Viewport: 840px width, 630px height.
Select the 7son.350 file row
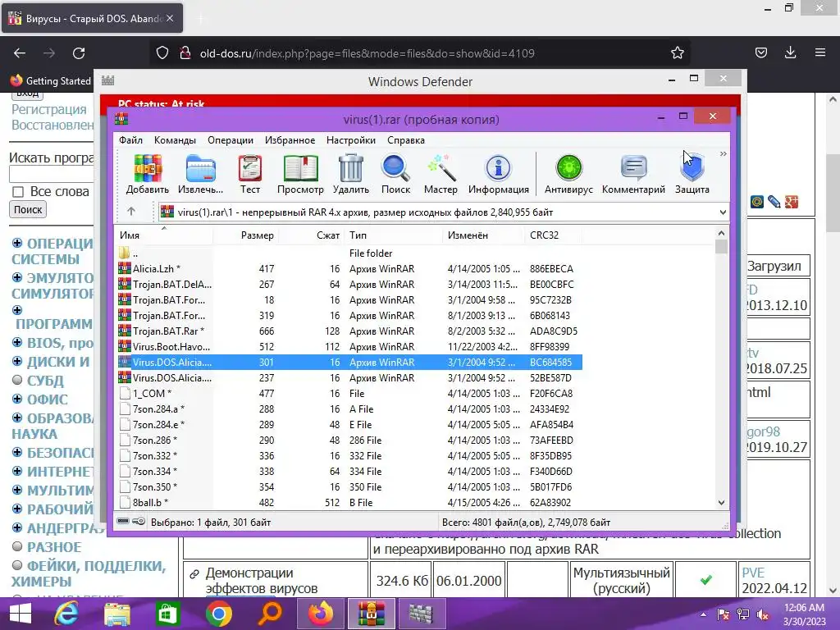coord(349,487)
